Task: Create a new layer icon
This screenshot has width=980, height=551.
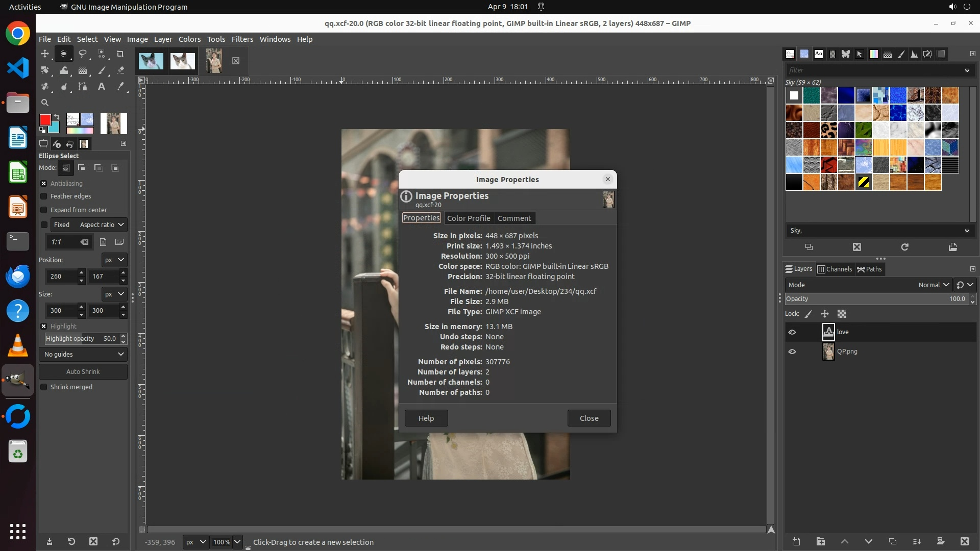Action: tap(796, 541)
